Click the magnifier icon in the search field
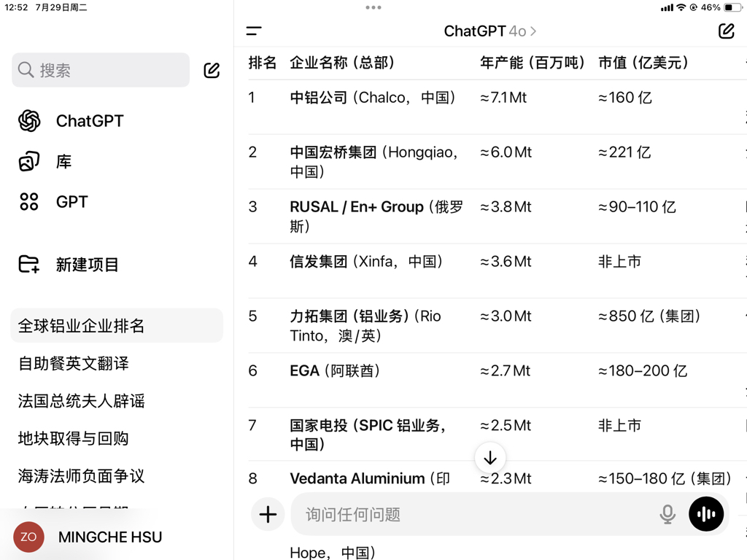Image resolution: width=747 pixels, height=560 pixels. 26,70
